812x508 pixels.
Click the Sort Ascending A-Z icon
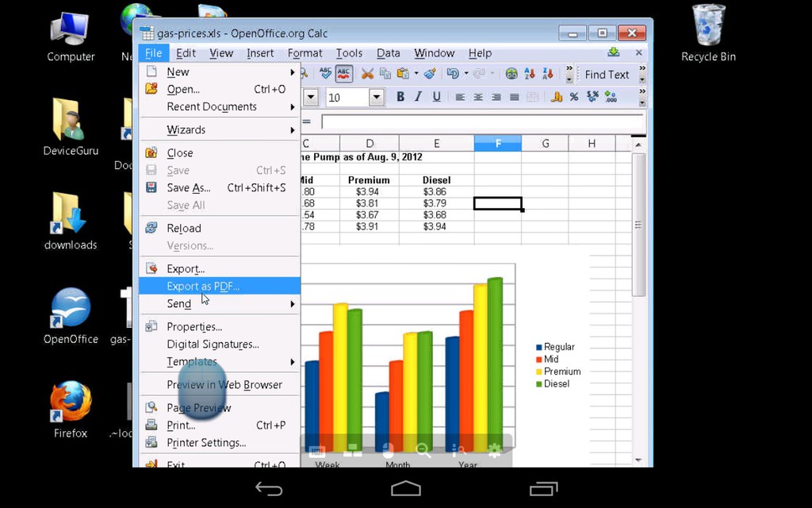click(529, 74)
